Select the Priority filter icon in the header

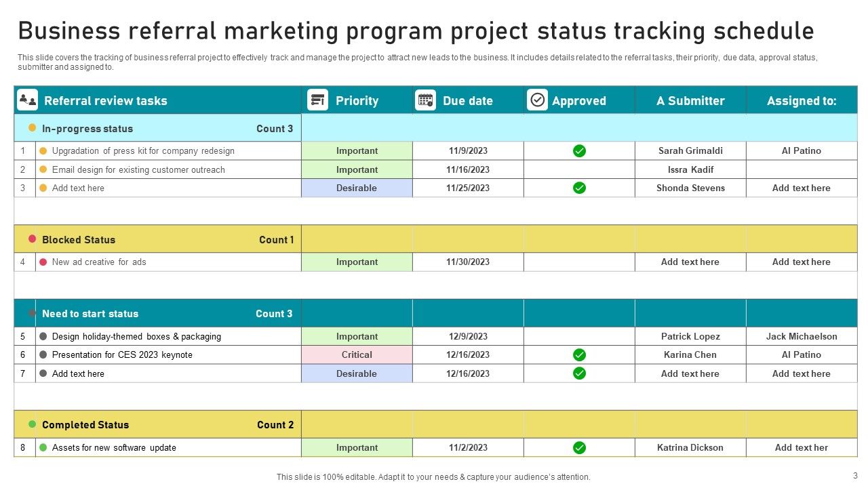(317, 100)
